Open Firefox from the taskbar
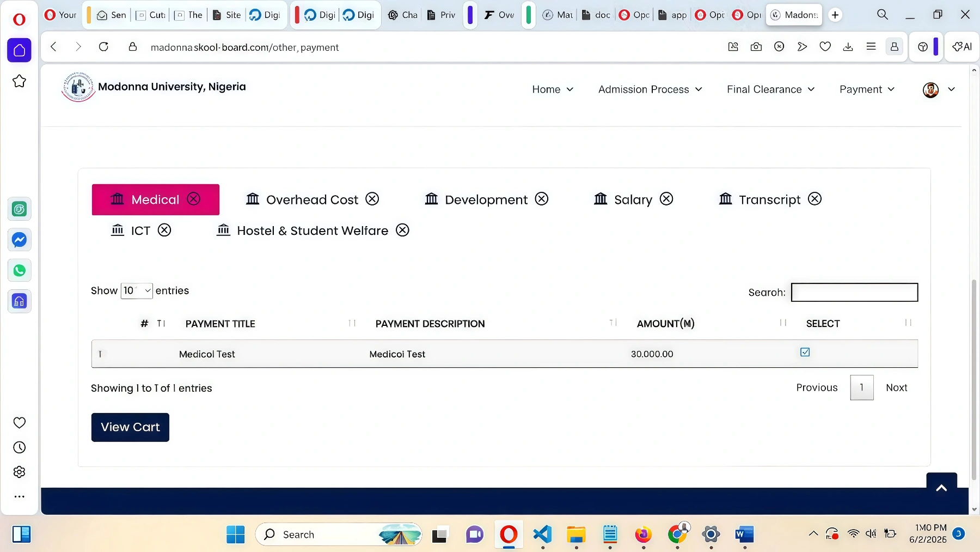Image resolution: width=980 pixels, height=552 pixels. tap(643, 535)
